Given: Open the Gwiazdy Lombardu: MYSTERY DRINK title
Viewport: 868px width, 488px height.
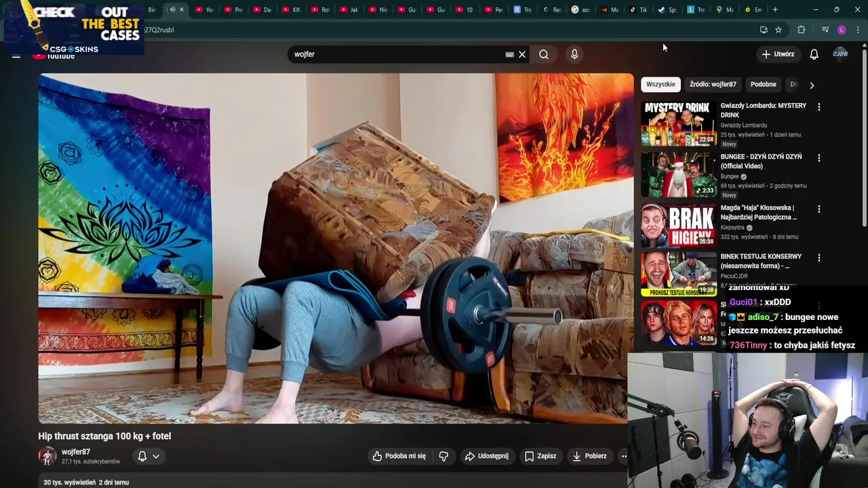Looking at the screenshot, I should (x=764, y=110).
